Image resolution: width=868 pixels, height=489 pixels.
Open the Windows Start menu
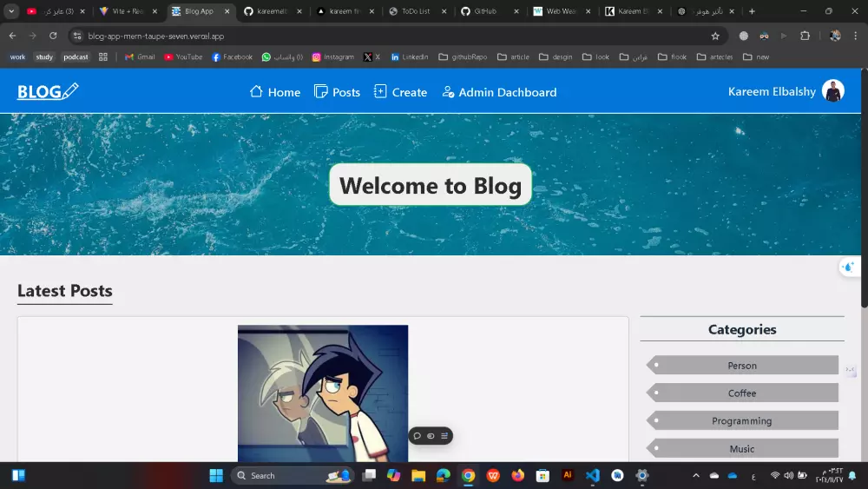(x=216, y=476)
